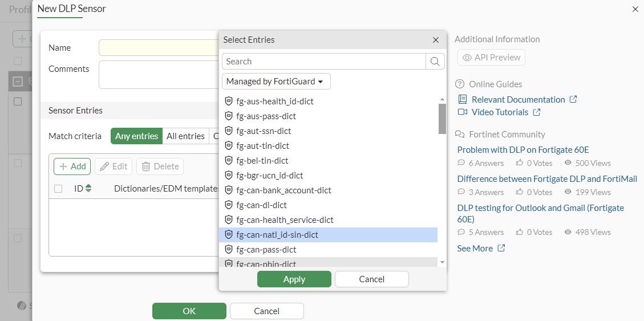The width and height of the screenshot is (644, 321).
Task: Click the ID column sort arrows
Action: 88,188
